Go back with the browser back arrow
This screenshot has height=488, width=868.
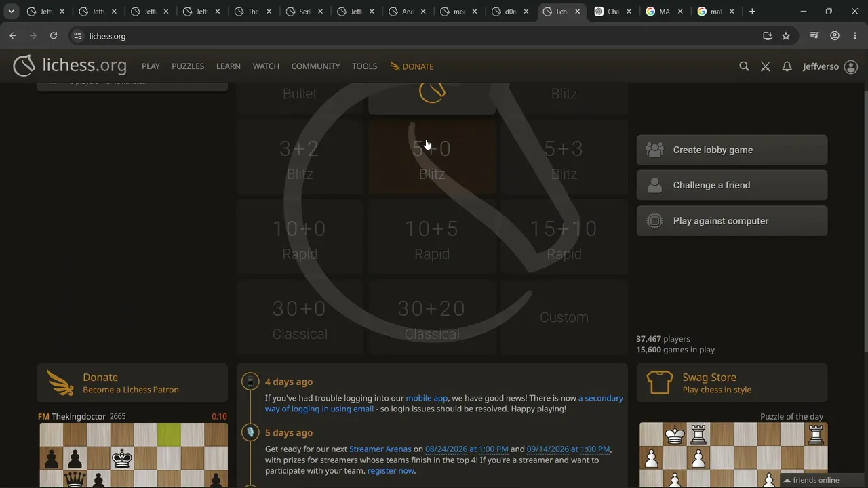pos(13,36)
